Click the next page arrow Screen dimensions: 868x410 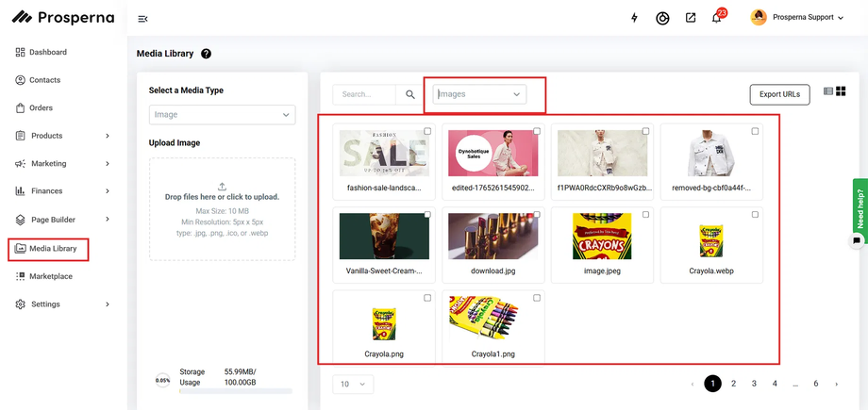(x=836, y=384)
